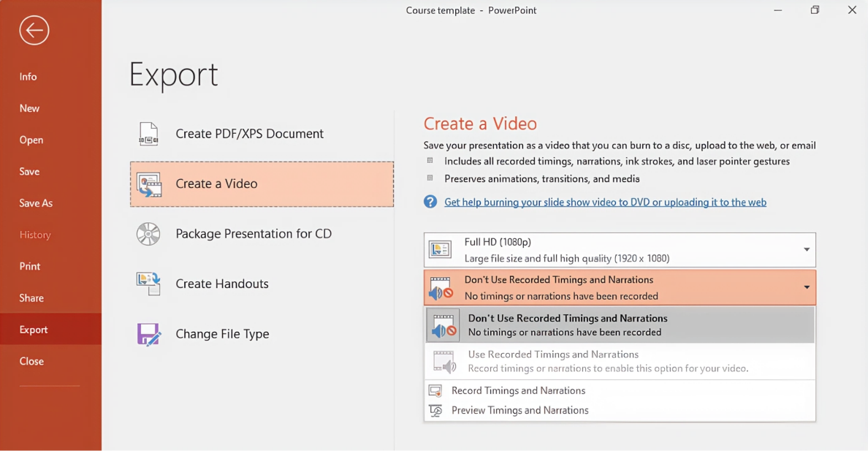This screenshot has height=451, width=868.
Task: Open the Full HD (1080p) quality dropdown
Action: [x=807, y=249]
